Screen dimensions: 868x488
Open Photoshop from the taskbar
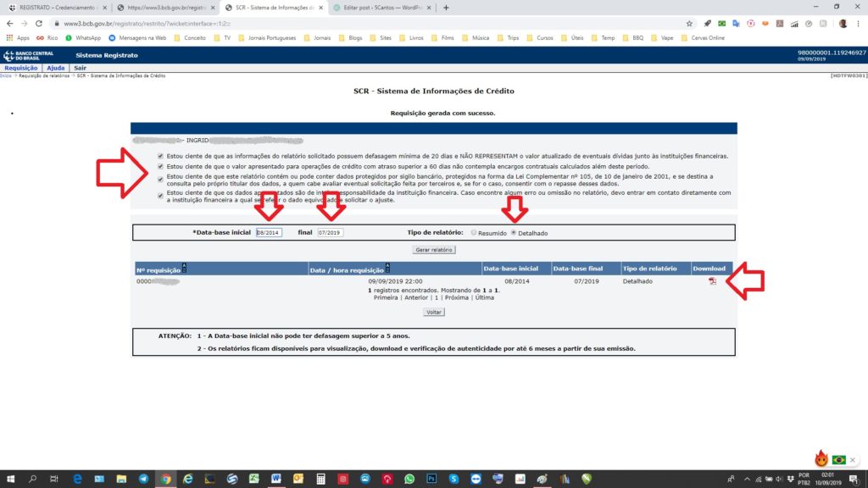(x=431, y=479)
